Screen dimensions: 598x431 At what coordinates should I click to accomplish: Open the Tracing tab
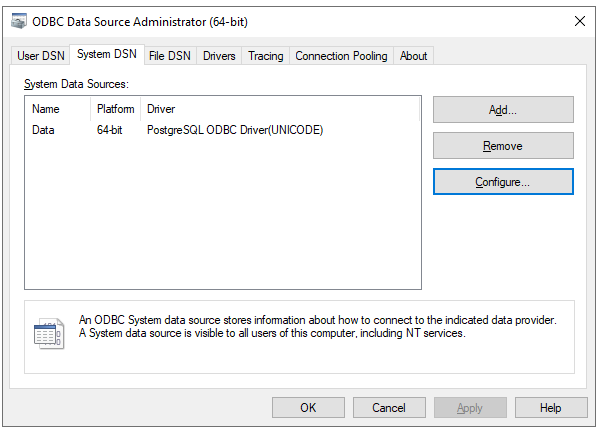[265, 56]
